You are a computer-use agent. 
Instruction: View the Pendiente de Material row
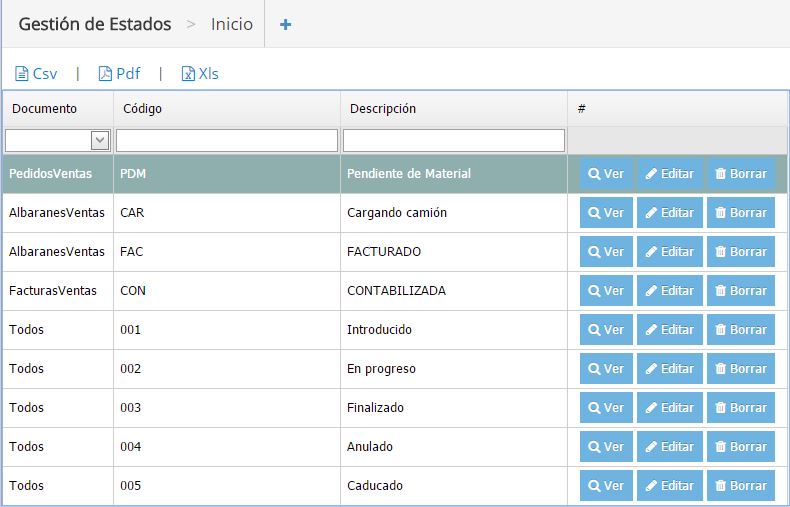(606, 174)
